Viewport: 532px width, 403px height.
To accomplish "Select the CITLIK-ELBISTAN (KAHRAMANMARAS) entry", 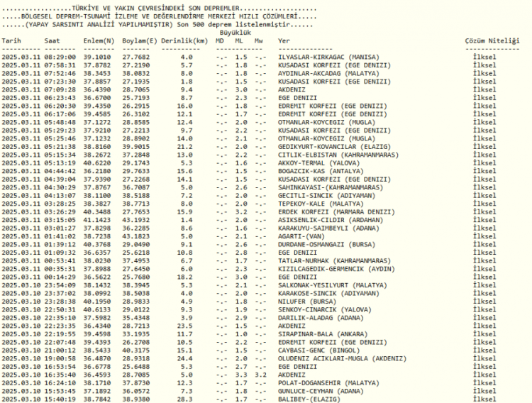I will click(x=336, y=154).
